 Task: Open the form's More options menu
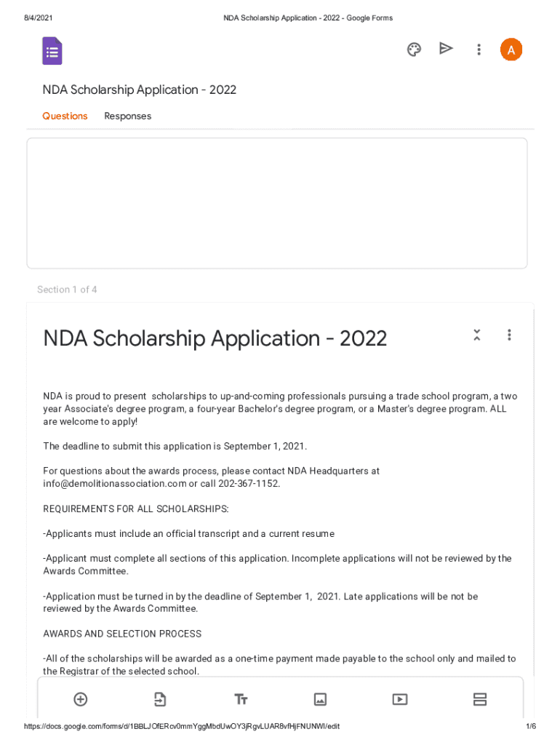coord(479,49)
